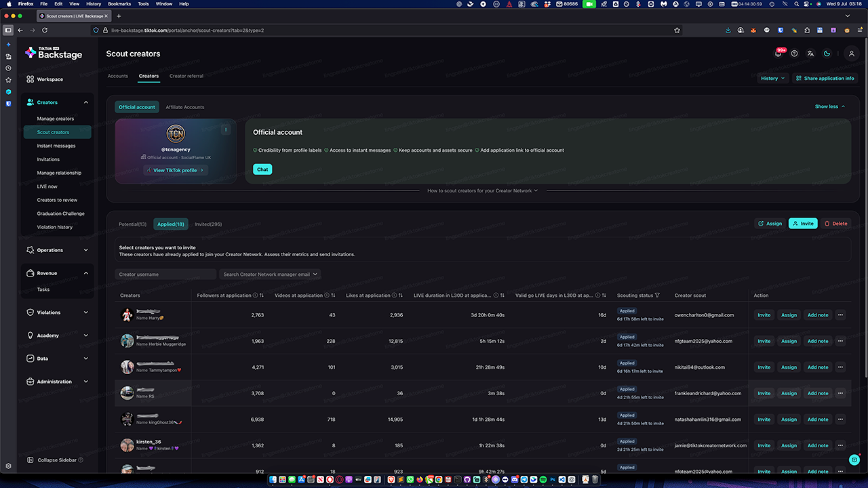Click View TikTok profile link
The image size is (868, 488).
point(176,170)
